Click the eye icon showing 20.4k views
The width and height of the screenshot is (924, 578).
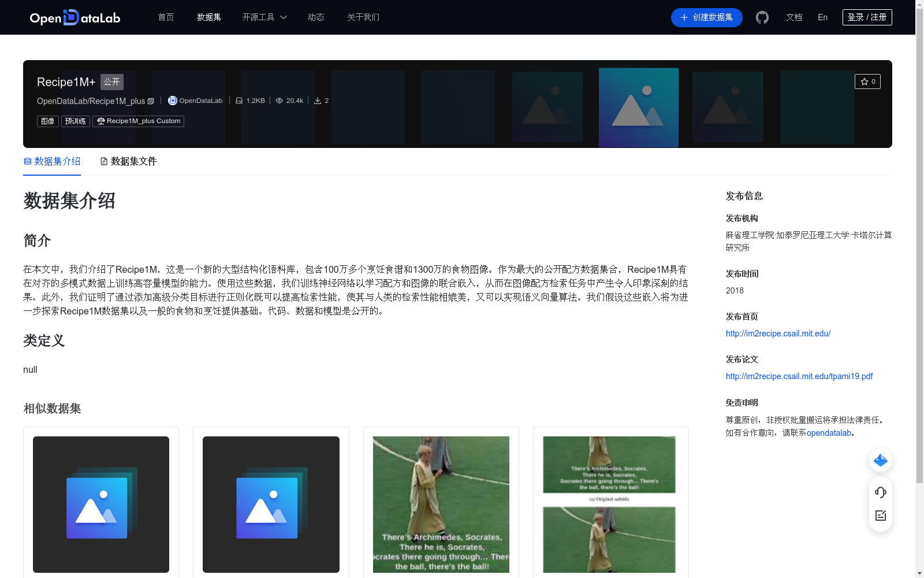(278, 100)
